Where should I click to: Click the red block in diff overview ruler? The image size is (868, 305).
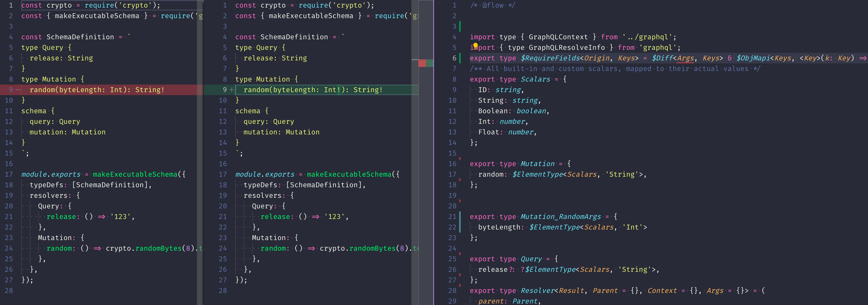tap(422, 63)
